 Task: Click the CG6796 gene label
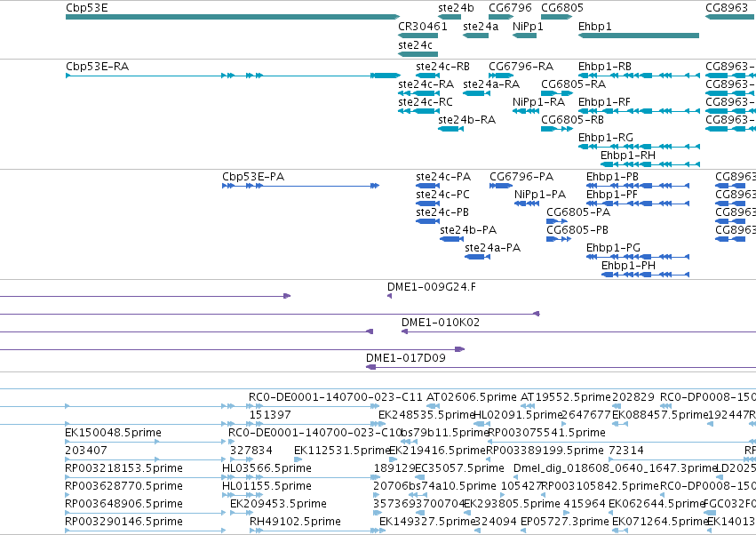click(x=510, y=8)
